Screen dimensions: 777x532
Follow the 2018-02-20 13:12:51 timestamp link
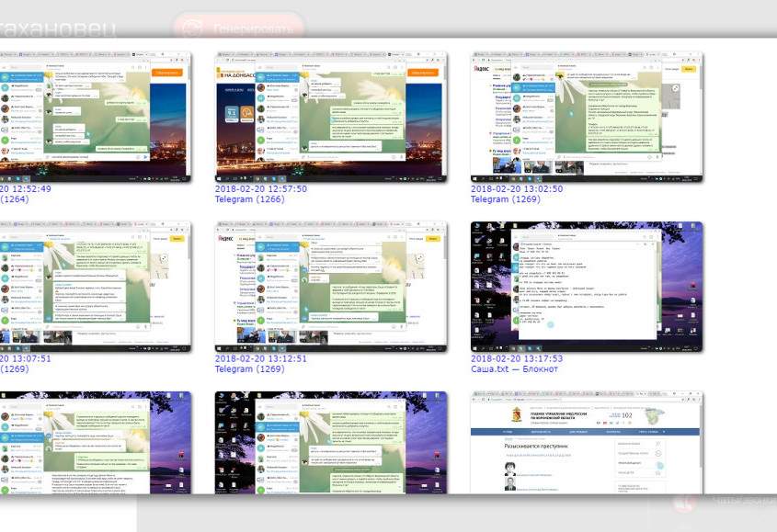click(x=261, y=358)
